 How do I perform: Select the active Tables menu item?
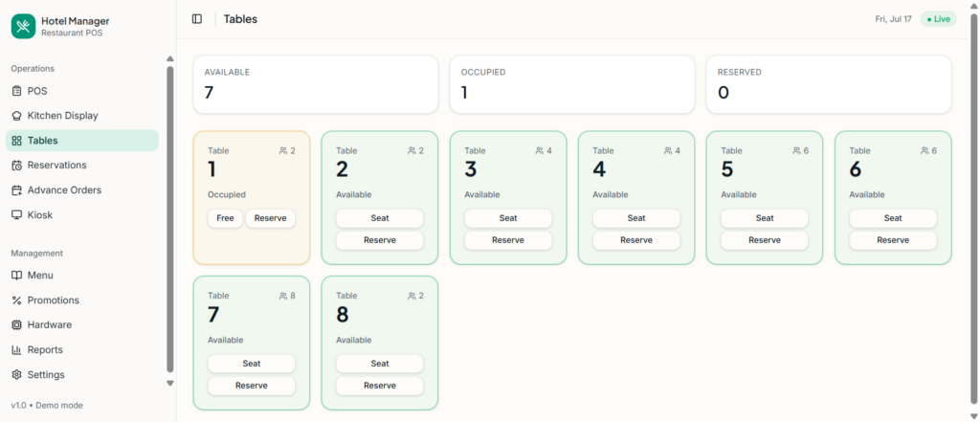point(82,141)
